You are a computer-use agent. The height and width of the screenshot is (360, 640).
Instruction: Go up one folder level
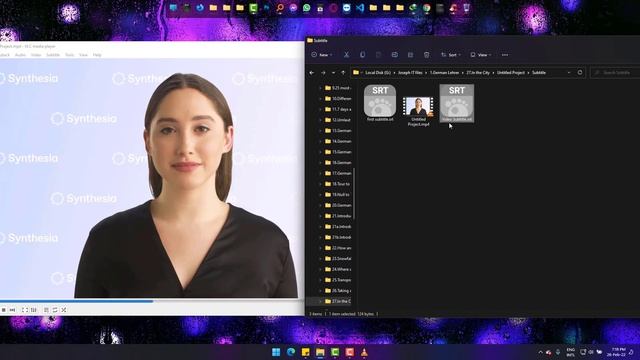343,73
